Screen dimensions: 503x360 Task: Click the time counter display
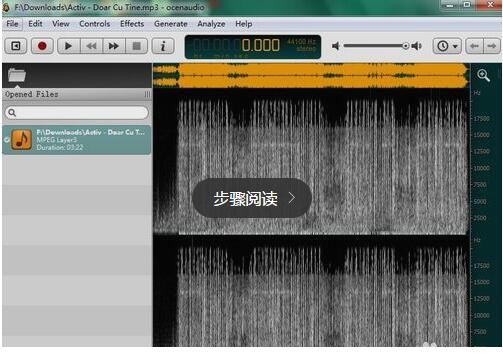[x=253, y=46]
